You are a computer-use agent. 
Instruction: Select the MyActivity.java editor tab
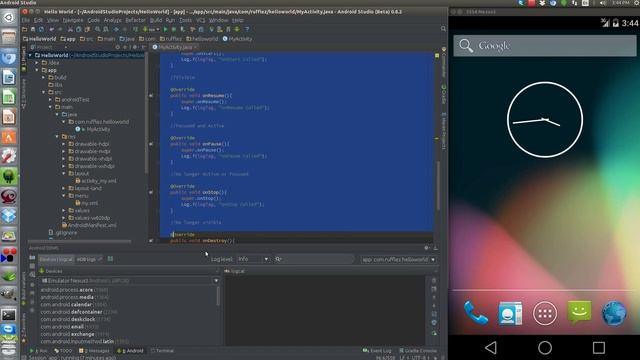[x=175, y=47]
